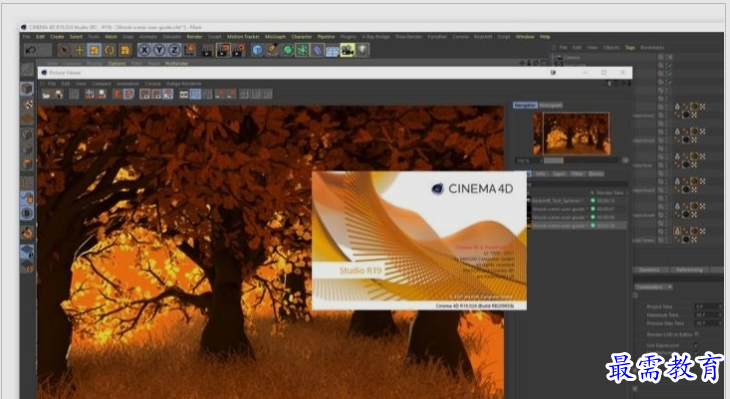Toggle the X axis lock
The image size is (730, 399).
click(144, 50)
